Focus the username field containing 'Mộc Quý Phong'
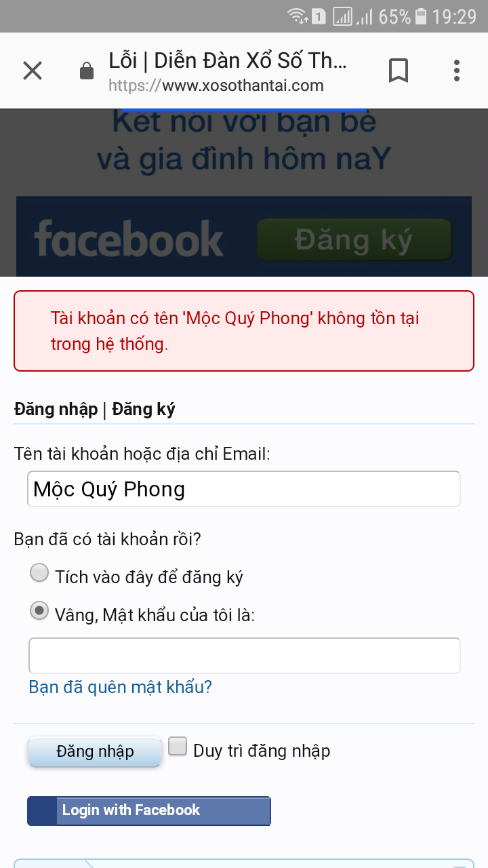The height and width of the screenshot is (868, 488). (244, 489)
